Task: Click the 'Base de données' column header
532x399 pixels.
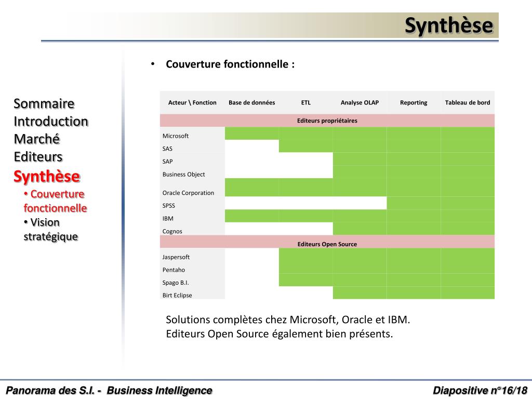Action: [x=252, y=102]
